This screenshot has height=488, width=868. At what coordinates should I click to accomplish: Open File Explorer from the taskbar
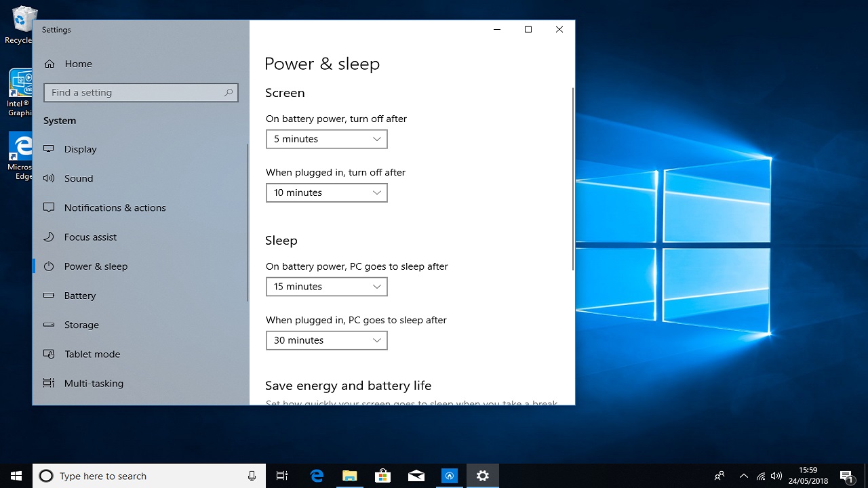click(349, 476)
